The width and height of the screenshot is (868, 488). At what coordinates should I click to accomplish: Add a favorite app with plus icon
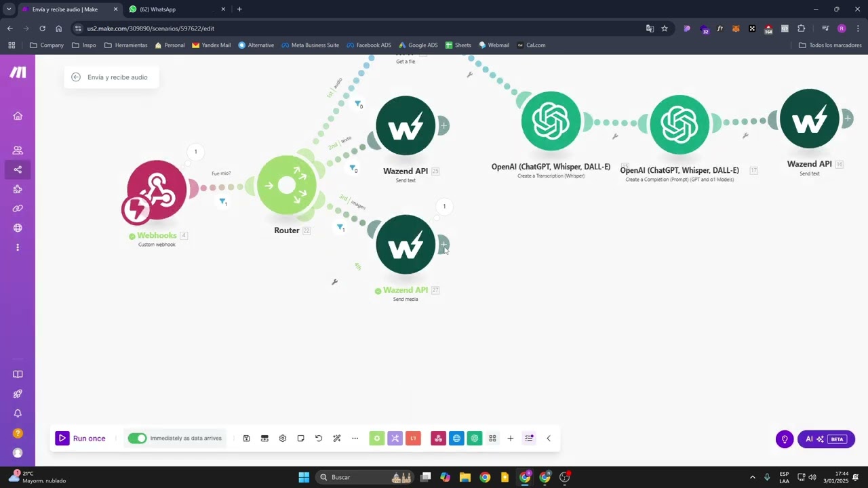coord(511,439)
